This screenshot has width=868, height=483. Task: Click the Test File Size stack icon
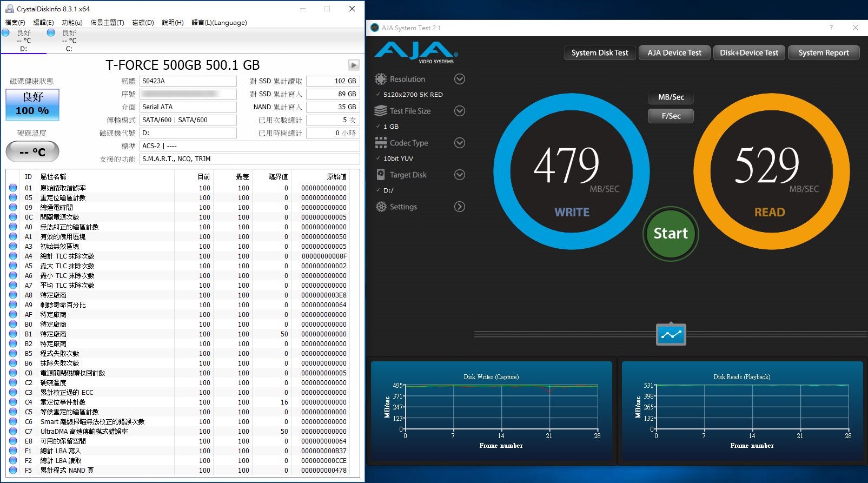pos(381,111)
